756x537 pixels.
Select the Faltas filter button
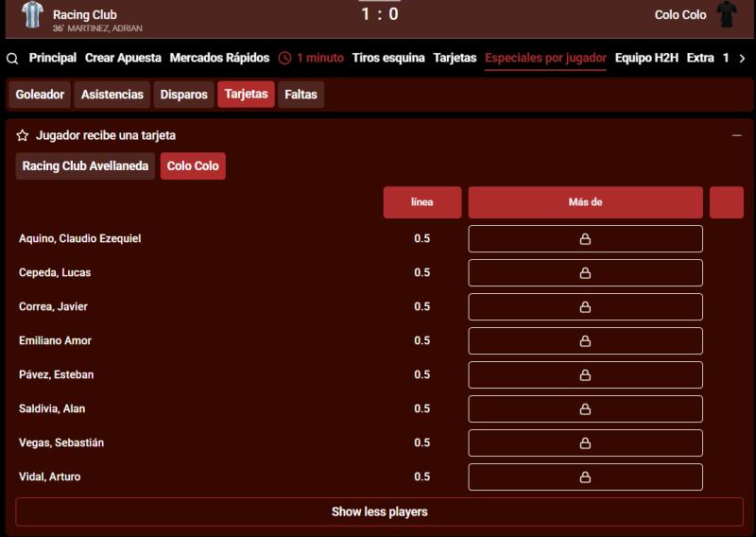[x=301, y=95]
